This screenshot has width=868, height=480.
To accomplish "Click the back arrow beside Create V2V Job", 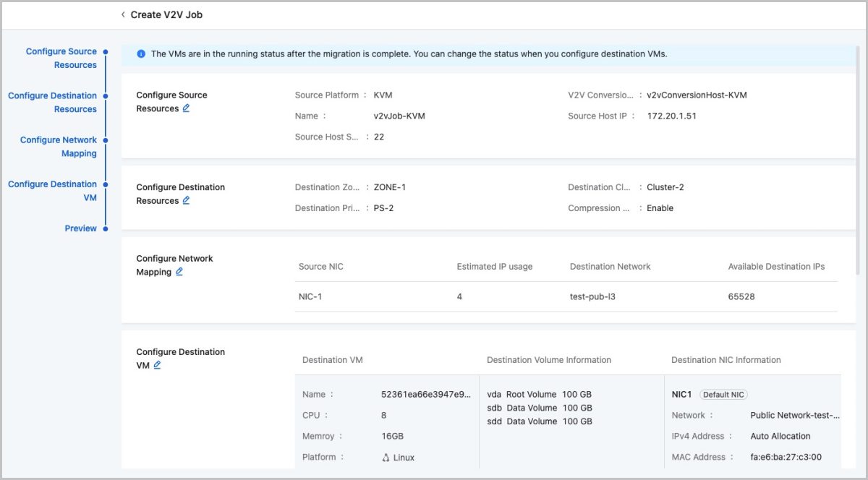I will coord(123,14).
